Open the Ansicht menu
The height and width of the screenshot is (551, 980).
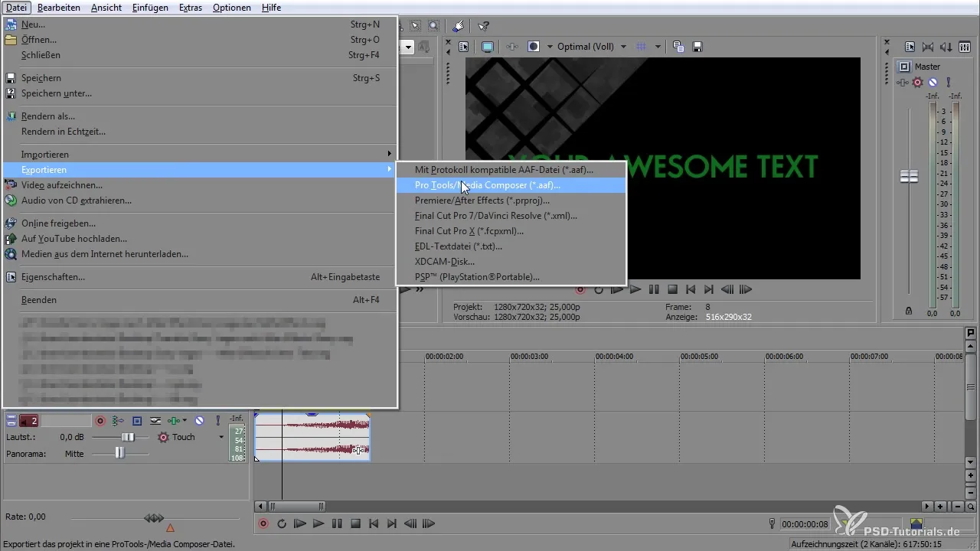[x=106, y=8]
